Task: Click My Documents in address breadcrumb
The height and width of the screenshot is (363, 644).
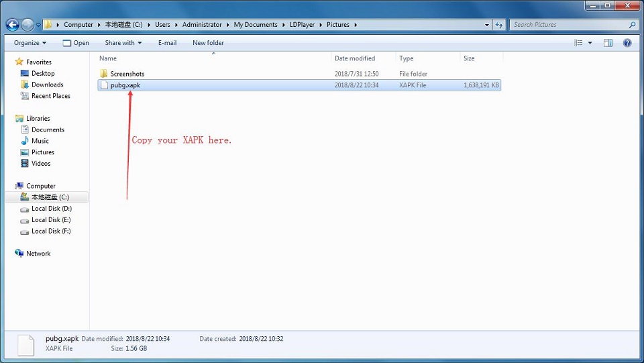Action: coord(256,25)
